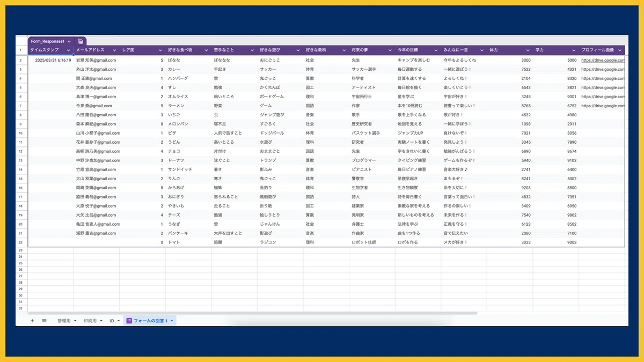Switch to the ID sheet tab
This screenshot has height=362, width=644.
pos(112,321)
